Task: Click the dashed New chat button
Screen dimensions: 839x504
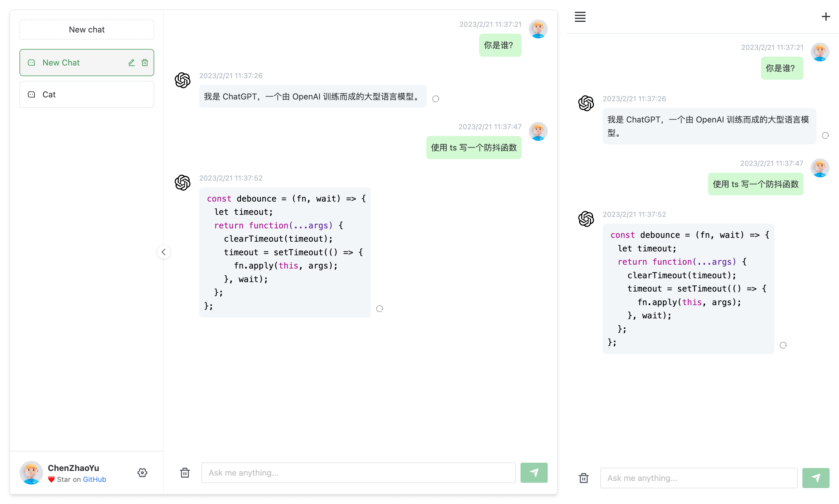Action: pyautogui.click(x=87, y=30)
